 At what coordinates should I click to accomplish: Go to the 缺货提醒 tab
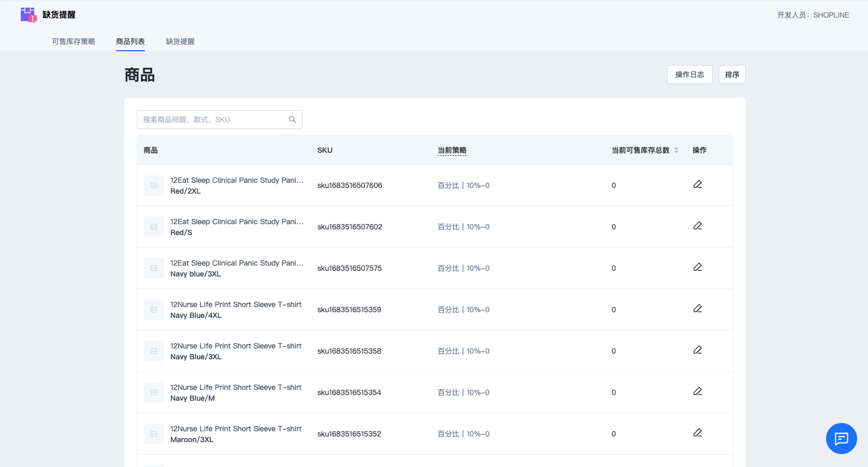coord(180,41)
